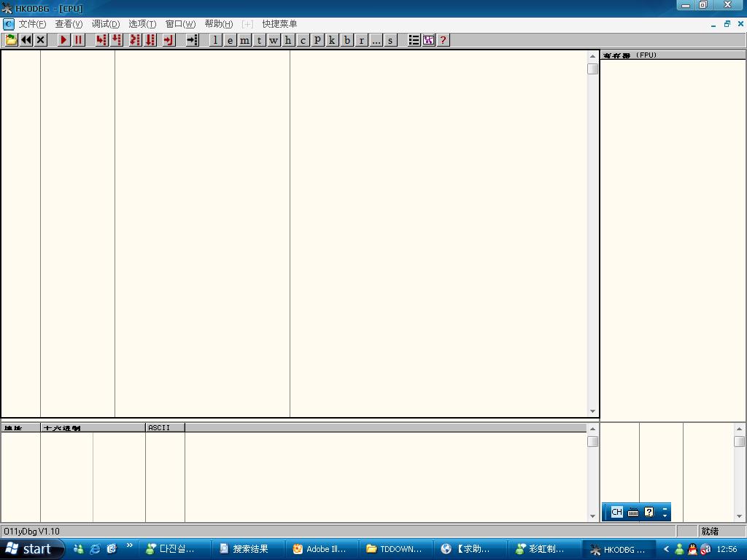
Task: Open Windows list with 'w' button
Action: click(274, 40)
